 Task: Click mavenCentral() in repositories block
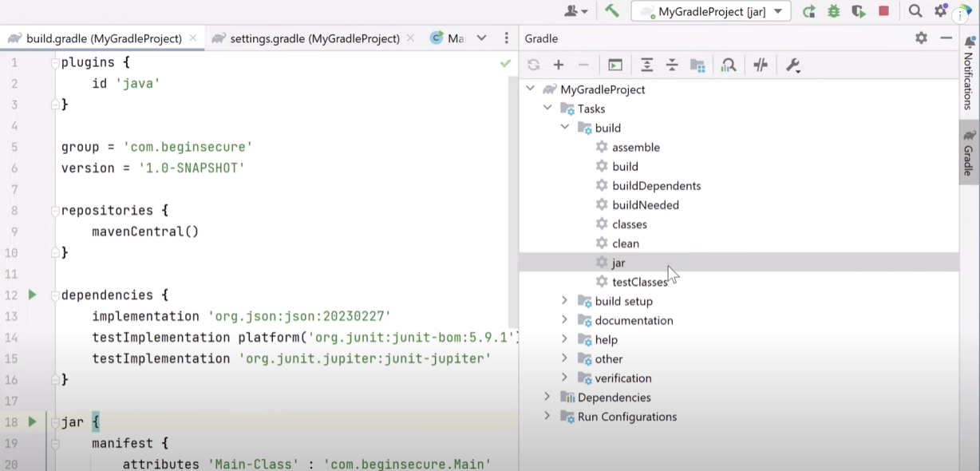point(145,232)
